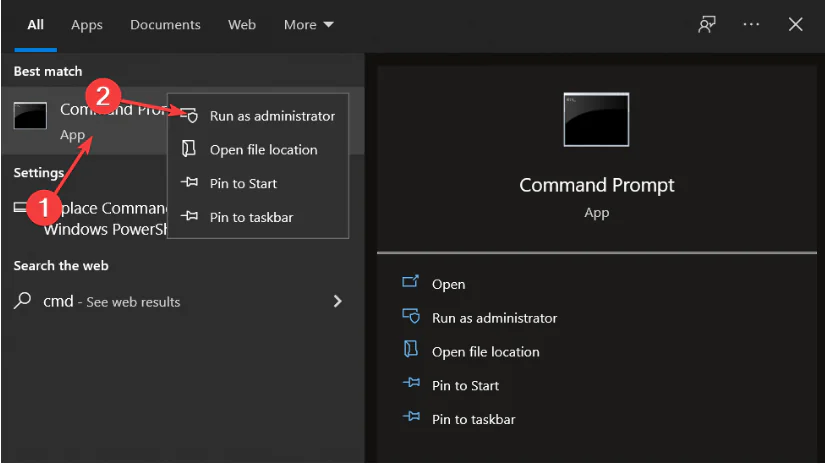Click the pin icon beside context-menu Pin to taskbar
This screenshot has height=465, width=825.
pos(189,217)
